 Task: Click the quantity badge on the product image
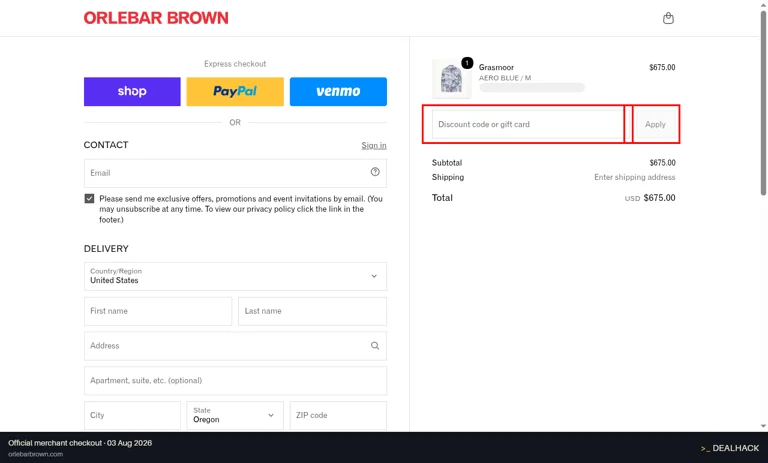(467, 63)
